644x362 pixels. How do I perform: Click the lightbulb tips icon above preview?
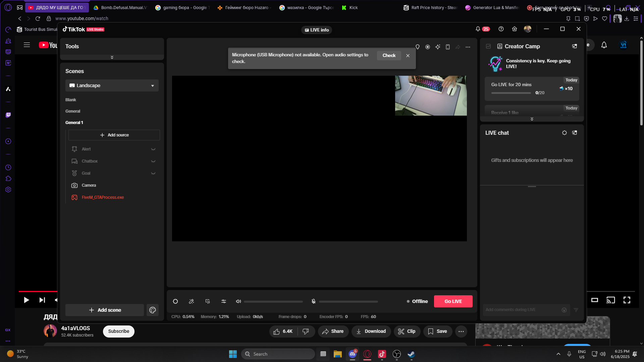(x=418, y=47)
